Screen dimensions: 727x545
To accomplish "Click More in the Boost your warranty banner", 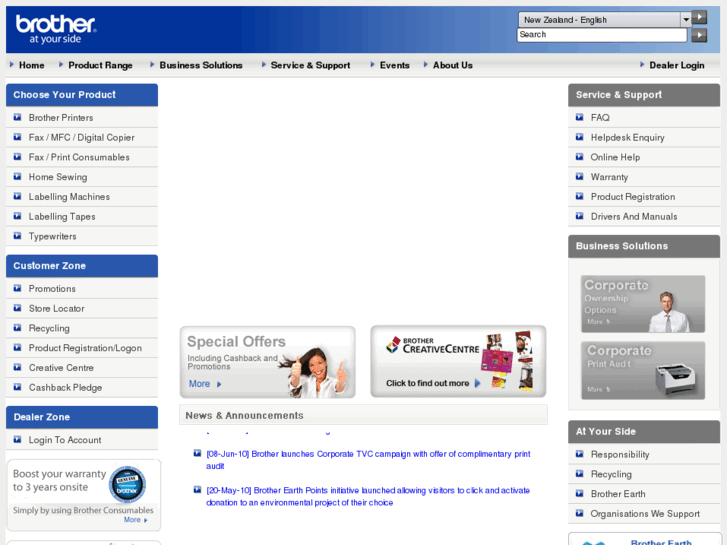I will click(135, 520).
